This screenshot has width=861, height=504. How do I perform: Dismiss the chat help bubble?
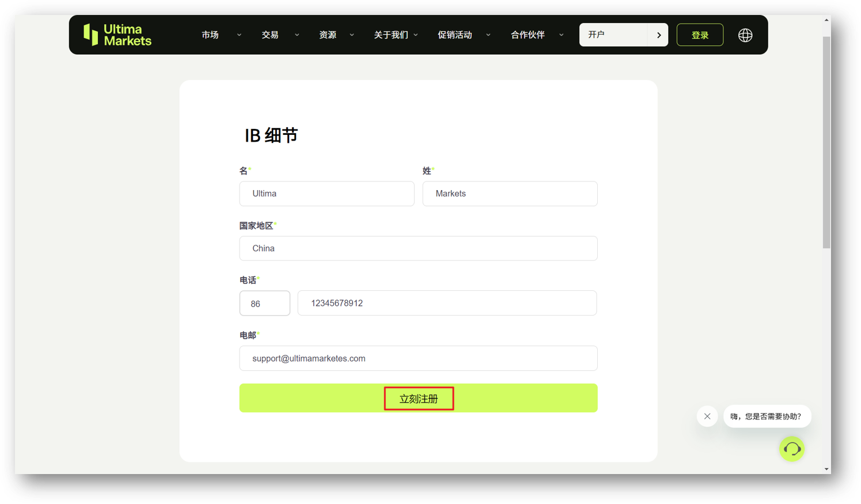[707, 416]
